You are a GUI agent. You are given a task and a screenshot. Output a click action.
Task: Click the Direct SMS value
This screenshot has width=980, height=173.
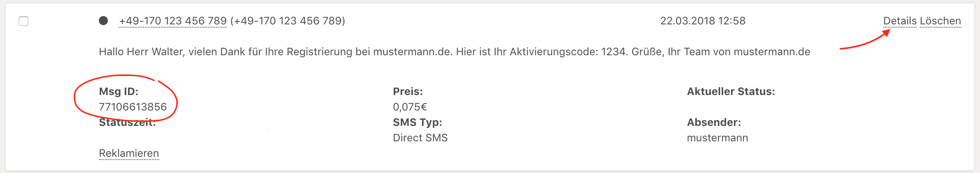click(x=420, y=138)
